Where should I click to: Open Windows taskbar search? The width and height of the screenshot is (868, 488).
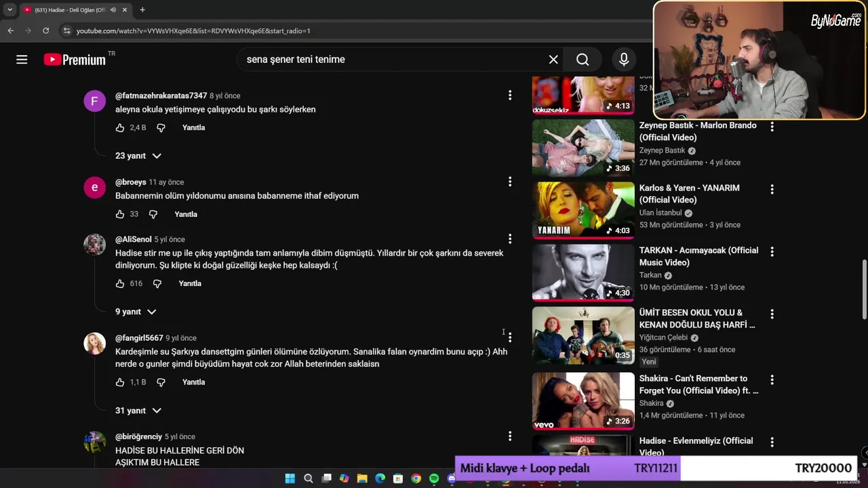[x=309, y=479]
